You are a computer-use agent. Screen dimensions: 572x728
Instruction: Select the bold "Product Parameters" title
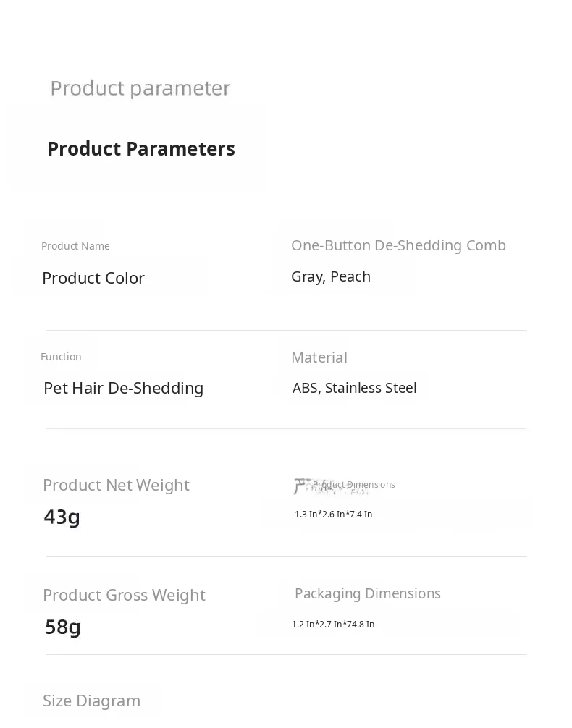point(141,149)
